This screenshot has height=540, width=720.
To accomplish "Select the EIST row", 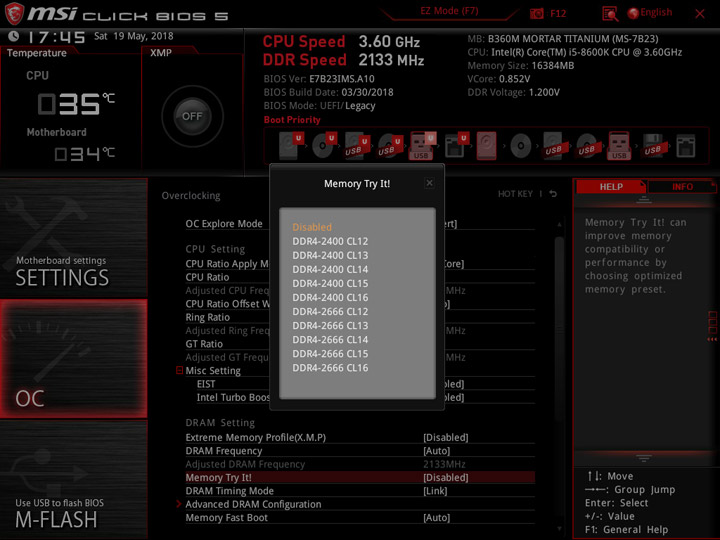I will point(366,384).
